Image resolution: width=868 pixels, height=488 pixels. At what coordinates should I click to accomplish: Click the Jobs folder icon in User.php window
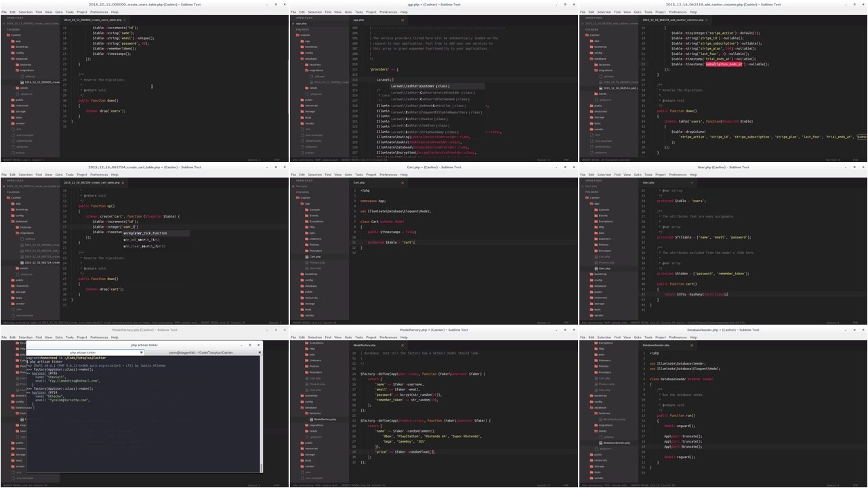[x=596, y=233]
